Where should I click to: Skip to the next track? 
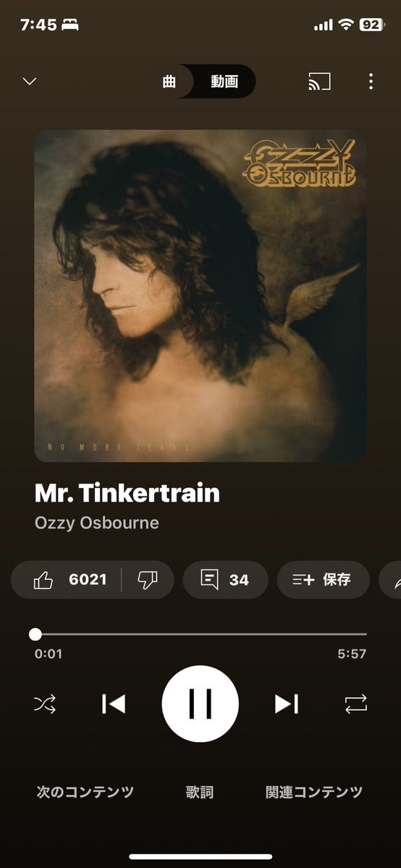(x=287, y=704)
